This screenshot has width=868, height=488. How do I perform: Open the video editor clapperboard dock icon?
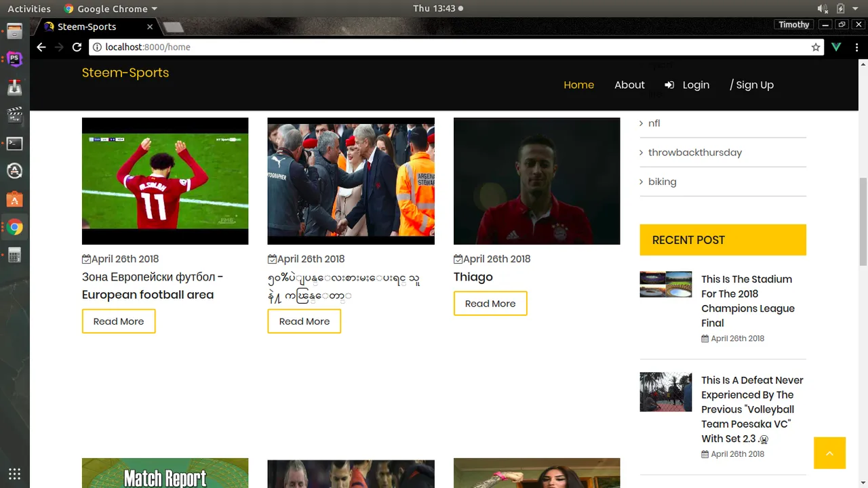tap(14, 115)
